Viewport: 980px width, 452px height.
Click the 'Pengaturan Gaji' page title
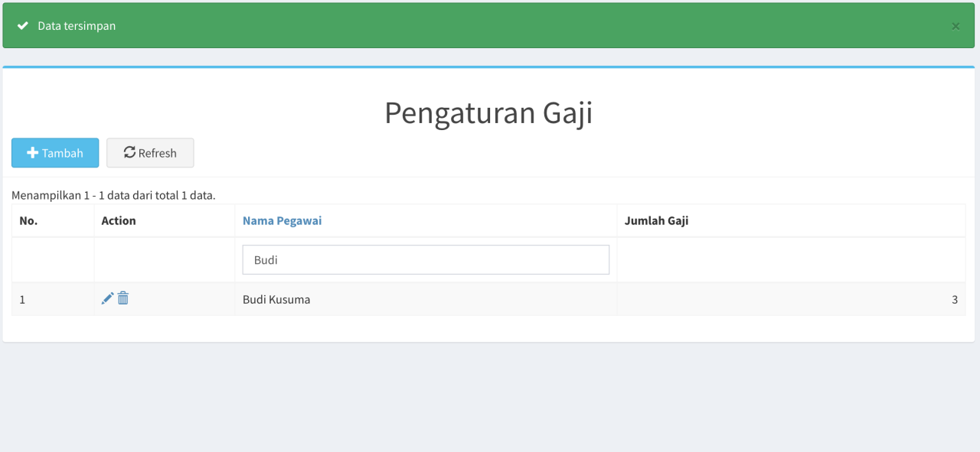(488, 113)
